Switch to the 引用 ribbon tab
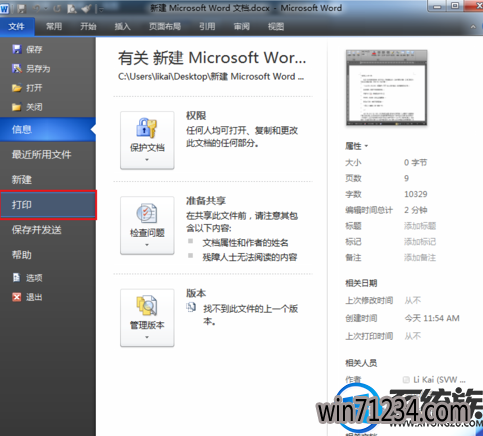483x436 pixels. pos(207,26)
